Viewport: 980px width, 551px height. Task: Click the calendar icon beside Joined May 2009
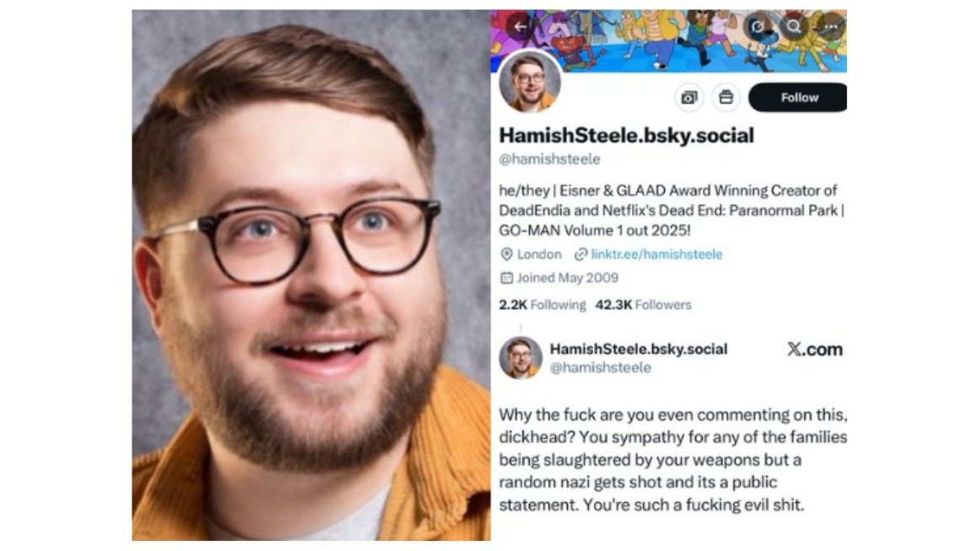click(x=507, y=278)
